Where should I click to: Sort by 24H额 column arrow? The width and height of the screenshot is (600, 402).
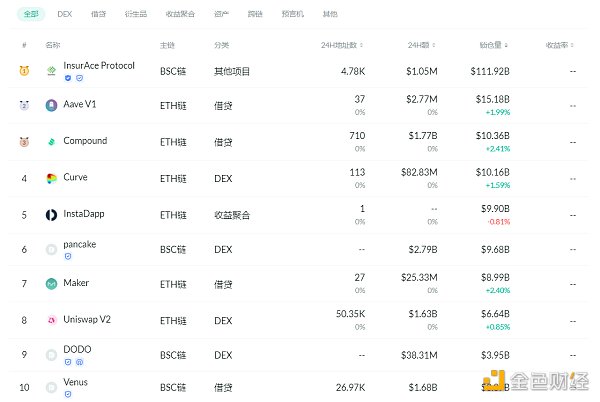tap(434, 45)
